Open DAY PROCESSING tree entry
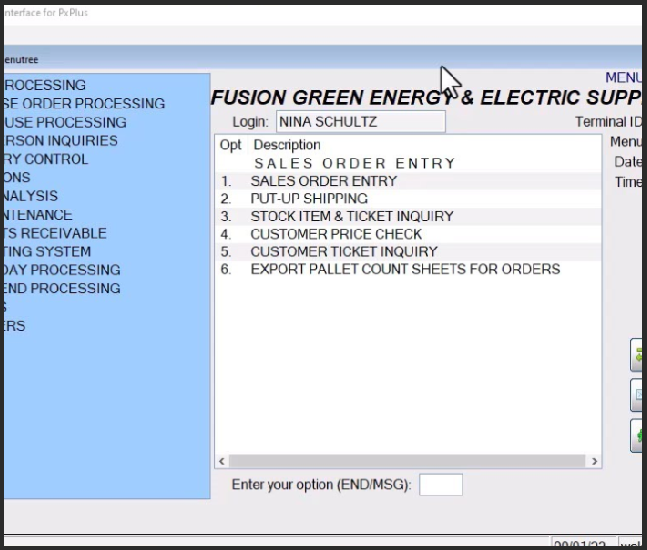Image resolution: width=647 pixels, height=550 pixels. pos(62,269)
